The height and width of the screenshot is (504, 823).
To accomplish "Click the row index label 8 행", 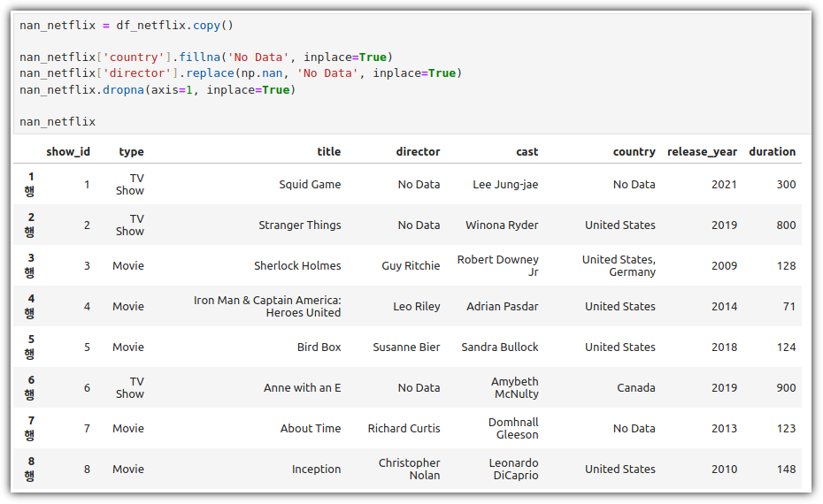I will pos(30,469).
